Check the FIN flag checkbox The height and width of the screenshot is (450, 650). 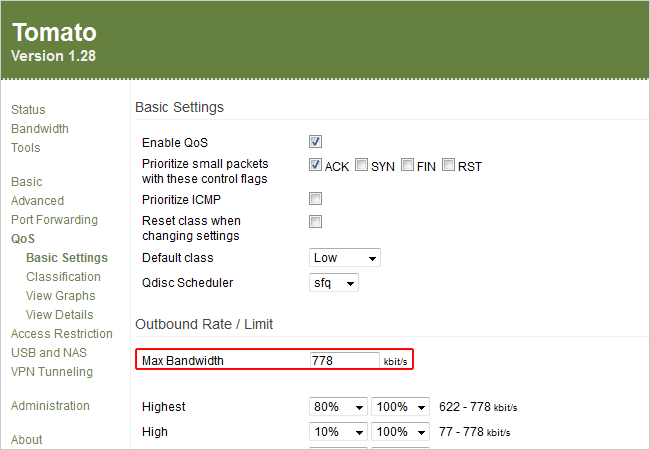pyautogui.click(x=407, y=166)
